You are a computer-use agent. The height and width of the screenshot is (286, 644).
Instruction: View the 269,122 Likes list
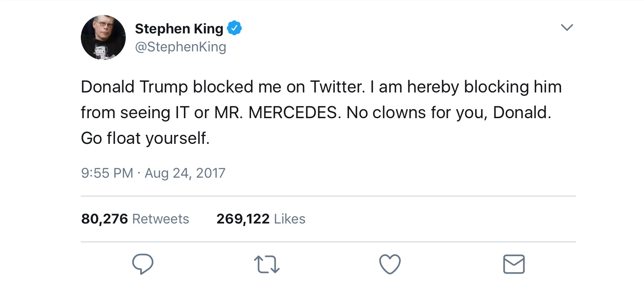261,219
